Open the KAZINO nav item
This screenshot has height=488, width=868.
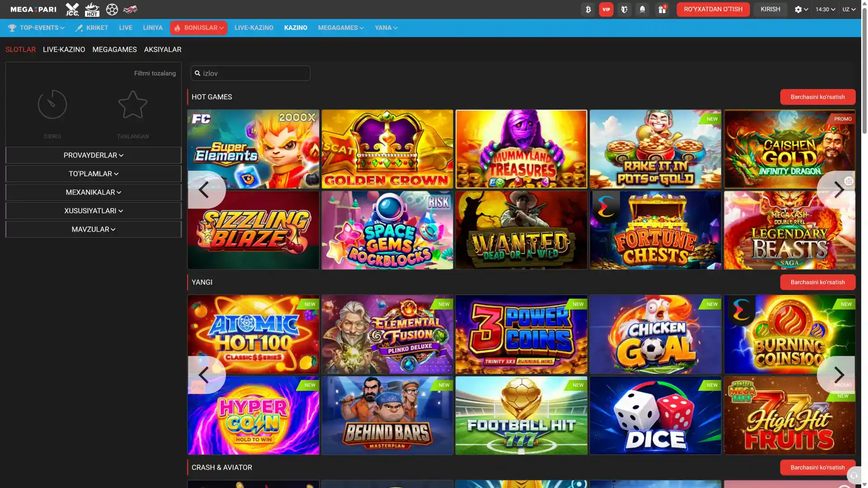pyautogui.click(x=296, y=28)
